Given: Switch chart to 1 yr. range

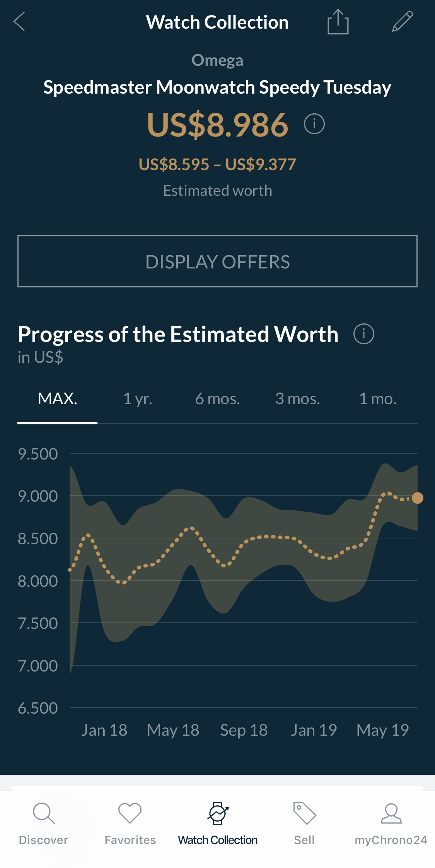Looking at the screenshot, I should [x=138, y=399].
